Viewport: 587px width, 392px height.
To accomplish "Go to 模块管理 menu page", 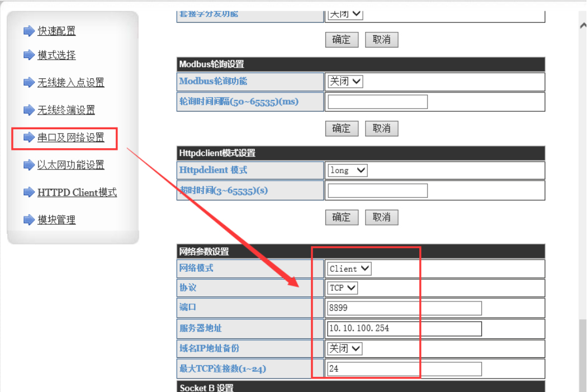I will pyautogui.click(x=56, y=220).
